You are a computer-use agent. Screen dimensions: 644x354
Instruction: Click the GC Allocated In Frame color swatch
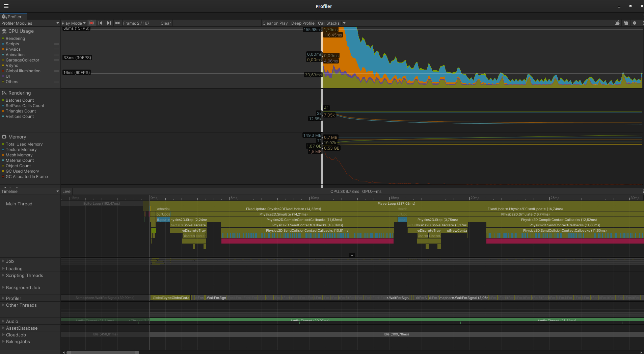point(3,177)
